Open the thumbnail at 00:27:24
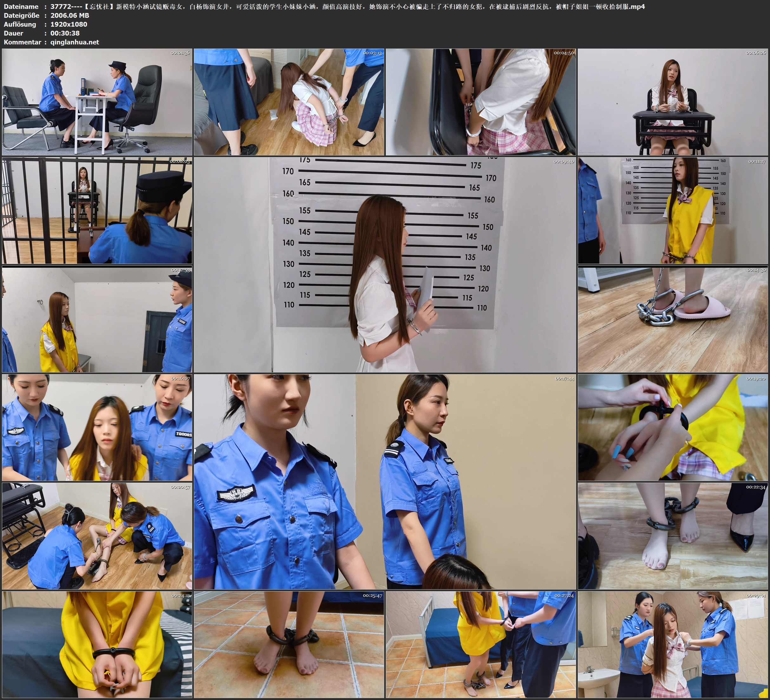Screen dimensions: 770x700 pyautogui.click(x=481, y=644)
